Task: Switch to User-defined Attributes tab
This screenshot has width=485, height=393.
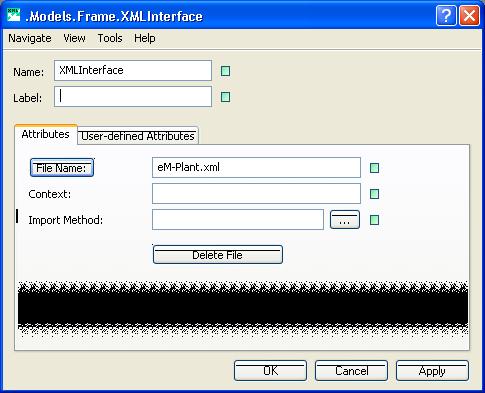Action: coord(138,136)
